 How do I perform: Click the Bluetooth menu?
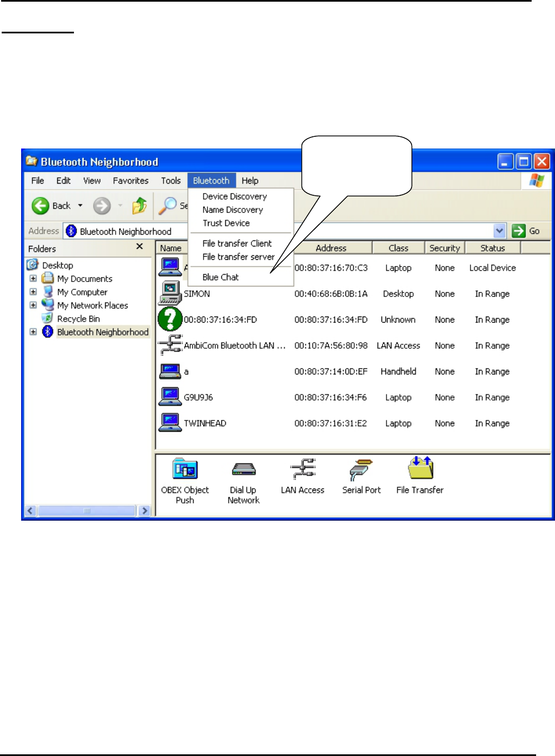[x=211, y=181]
